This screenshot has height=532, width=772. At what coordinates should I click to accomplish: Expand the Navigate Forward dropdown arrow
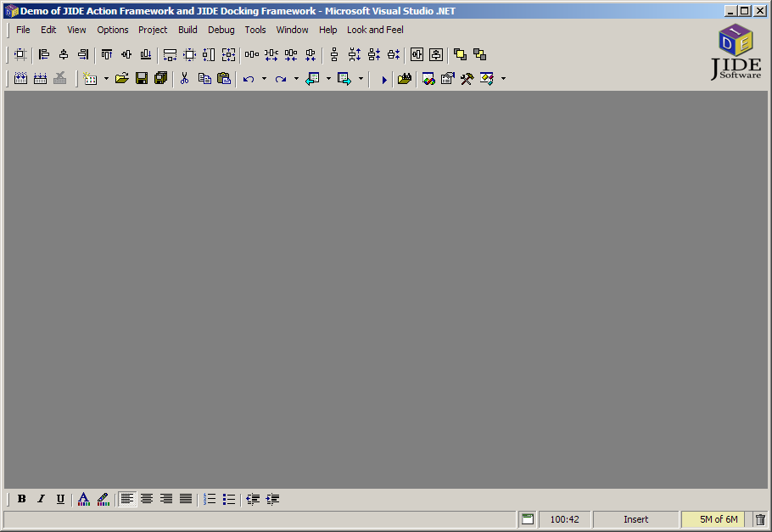(x=361, y=78)
